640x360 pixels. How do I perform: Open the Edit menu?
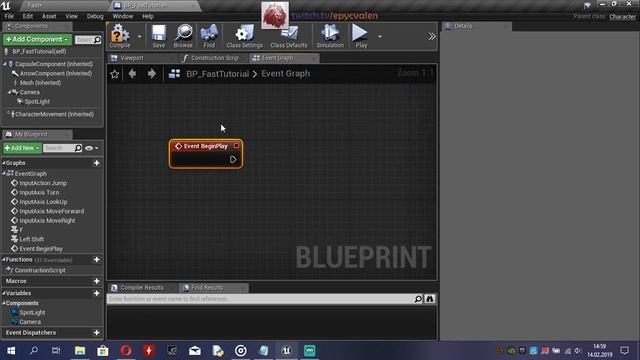pos(28,16)
